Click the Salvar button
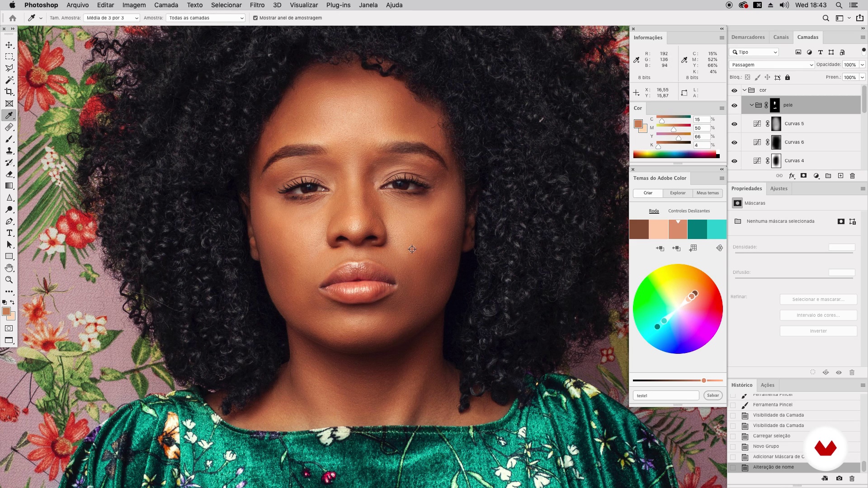Image resolution: width=868 pixels, height=488 pixels. (713, 395)
